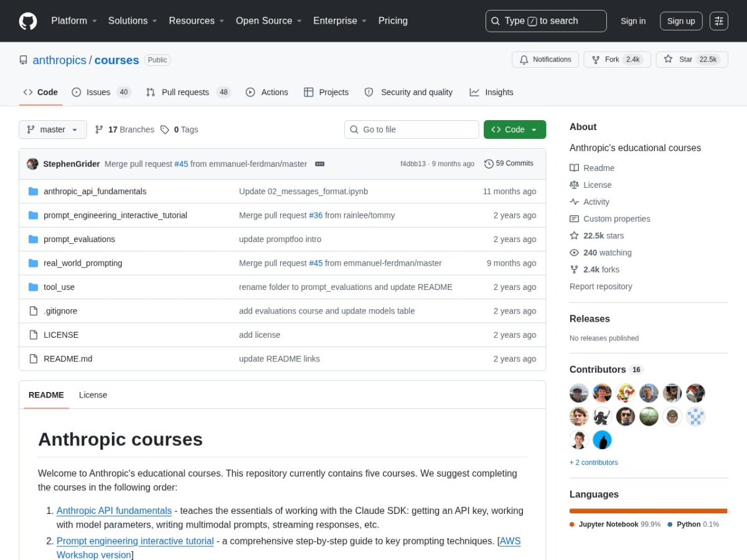Click the fork icon beside 2.4k forks
Screen dimensions: 747x560
pos(574,269)
